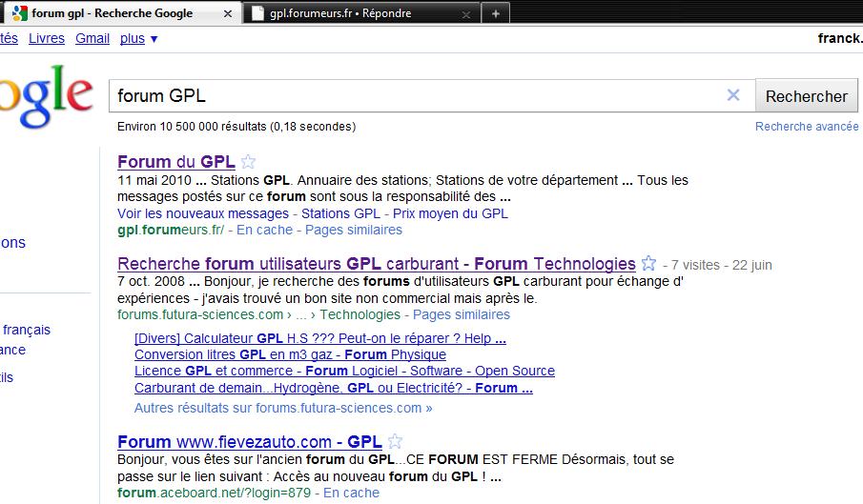Star the Forum du GPL result
The height and width of the screenshot is (504, 863).
pos(248,162)
